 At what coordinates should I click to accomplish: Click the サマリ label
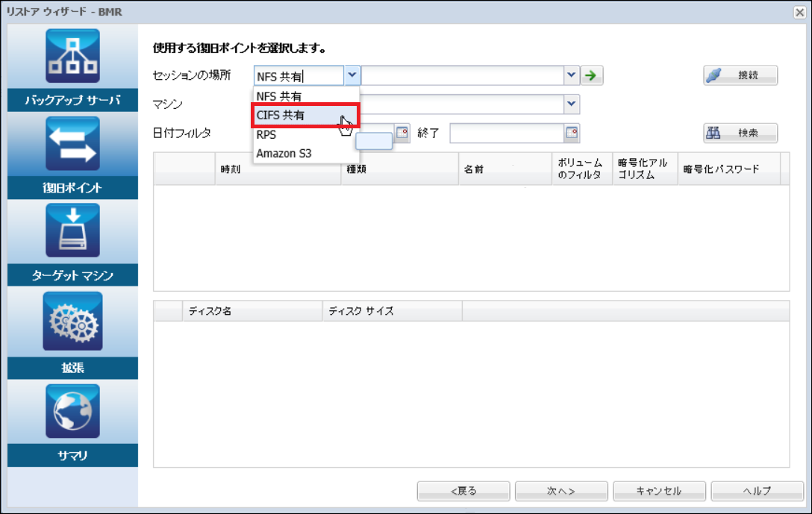pos(72,456)
